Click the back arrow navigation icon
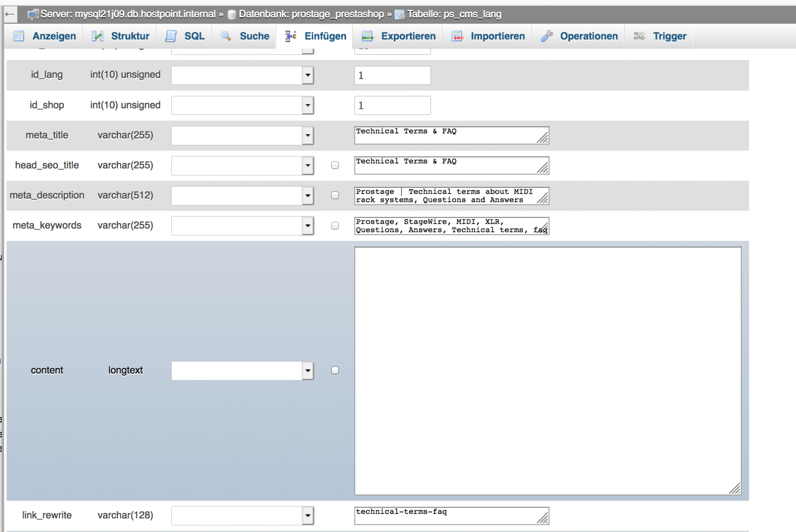 10,15
